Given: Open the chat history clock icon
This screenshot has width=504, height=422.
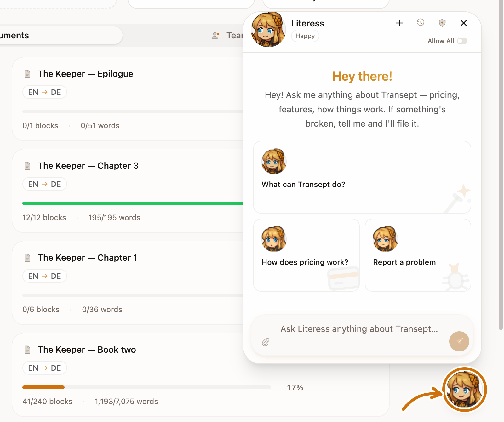Looking at the screenshot, I should pyautogui.click(x=421, y=23).
